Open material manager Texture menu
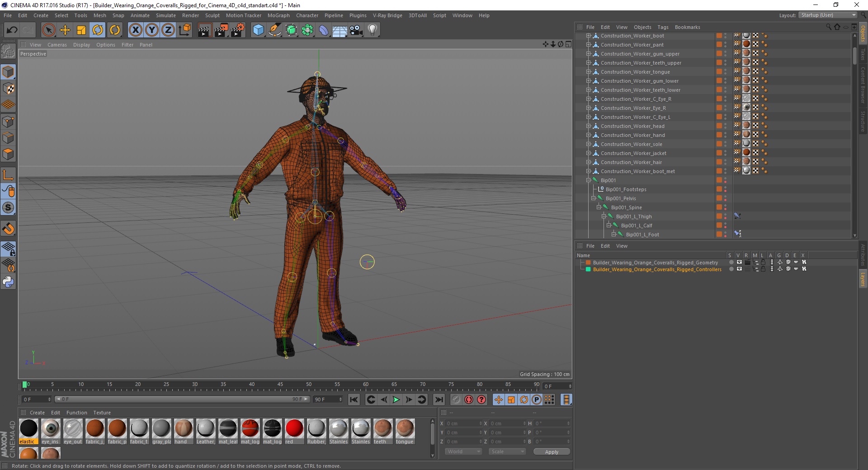This screenshot has height=470, width=868. click(x=102, y=413)
